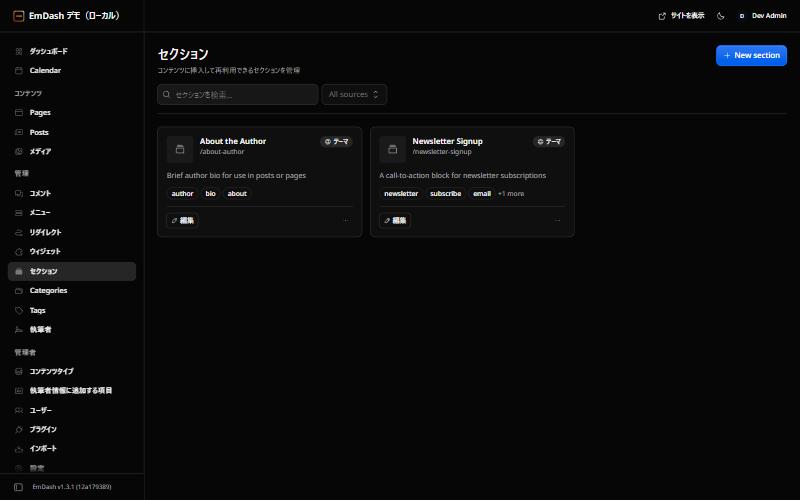Click the bio tag
Image resolution: width=800 pixels, height=500 pixels.
210,194
